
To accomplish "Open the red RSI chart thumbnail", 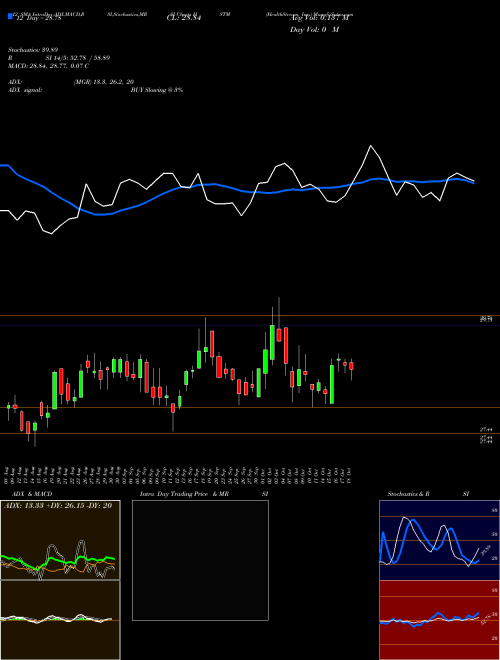I will 439,620.
